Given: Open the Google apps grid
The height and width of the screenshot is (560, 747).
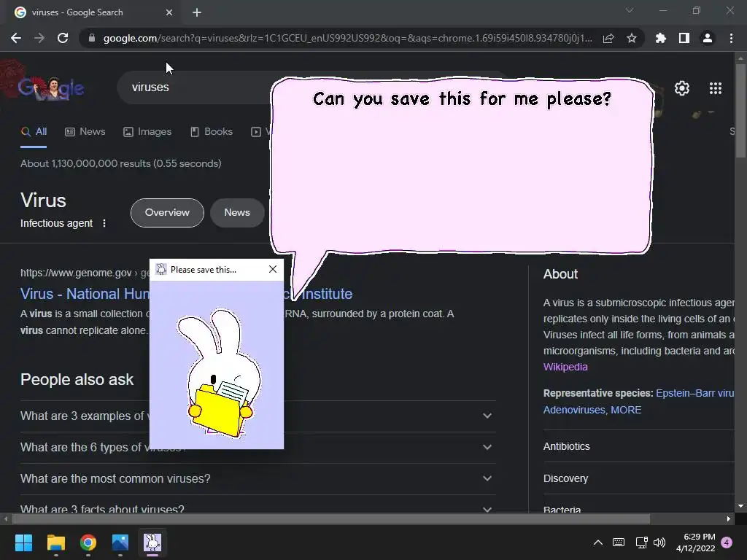Looking at the screenshot, I should [x=716, y=88].
